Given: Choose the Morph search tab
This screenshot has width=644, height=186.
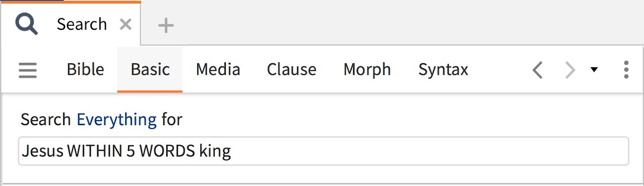Looking at the screenshot, I should 367,70.
